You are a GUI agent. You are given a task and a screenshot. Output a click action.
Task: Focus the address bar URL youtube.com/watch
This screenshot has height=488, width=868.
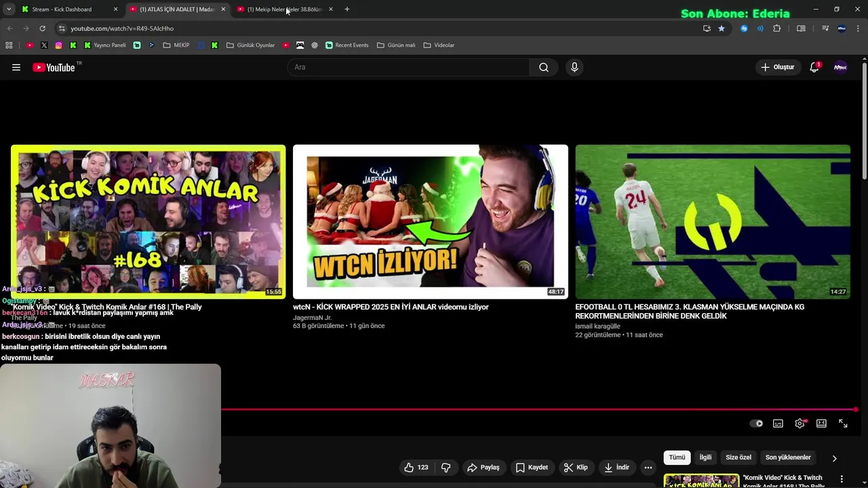click(x=122, y=28)
